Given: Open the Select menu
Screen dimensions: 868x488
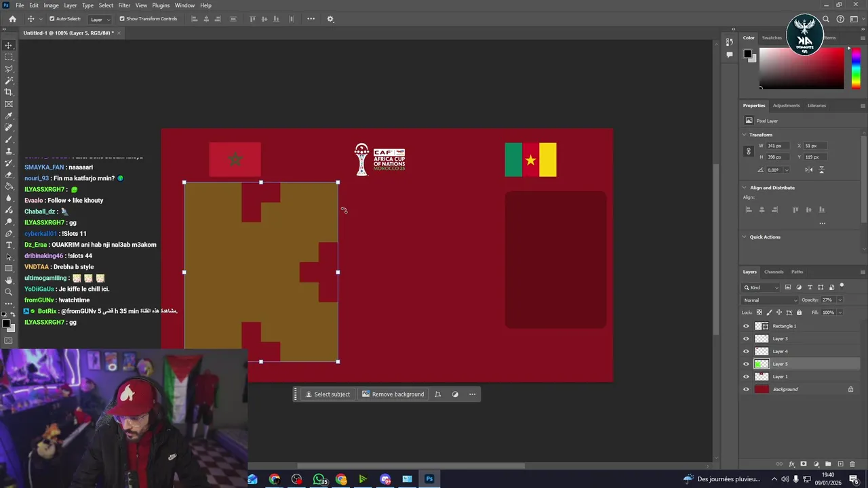Looking at the screenshot, I should [x=106, y=5].
